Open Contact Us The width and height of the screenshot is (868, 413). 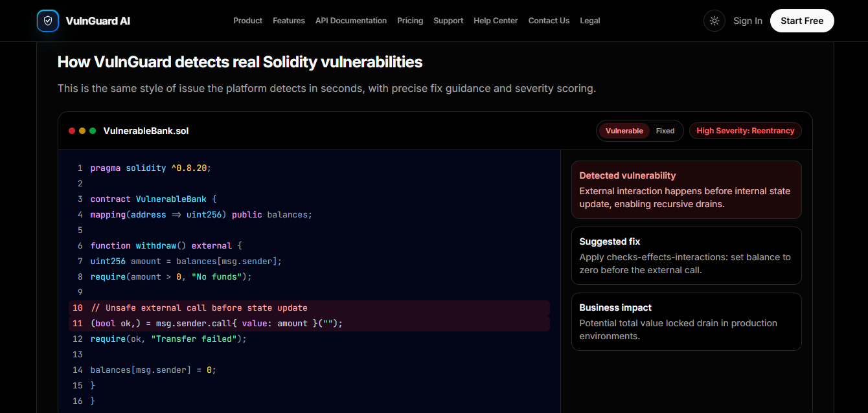(x=549, y=20)
